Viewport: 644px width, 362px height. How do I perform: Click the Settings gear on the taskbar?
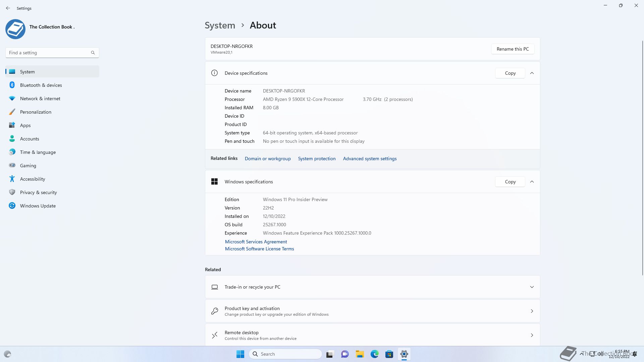point(404,354)
